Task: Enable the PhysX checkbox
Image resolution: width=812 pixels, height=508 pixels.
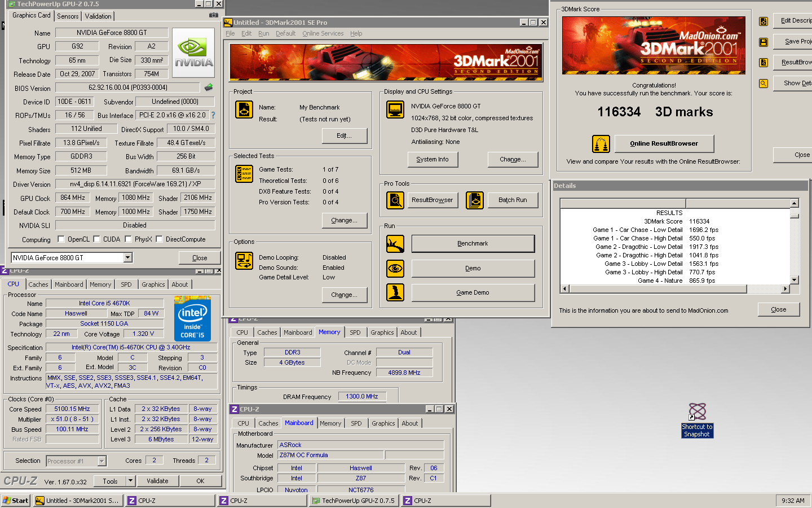Action: point(128,239)
